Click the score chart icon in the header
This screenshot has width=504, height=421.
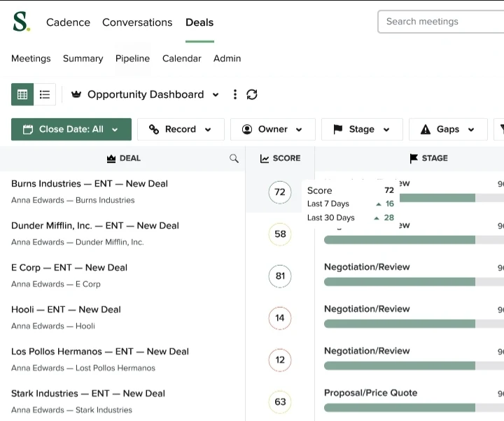(x=265, y=159)
